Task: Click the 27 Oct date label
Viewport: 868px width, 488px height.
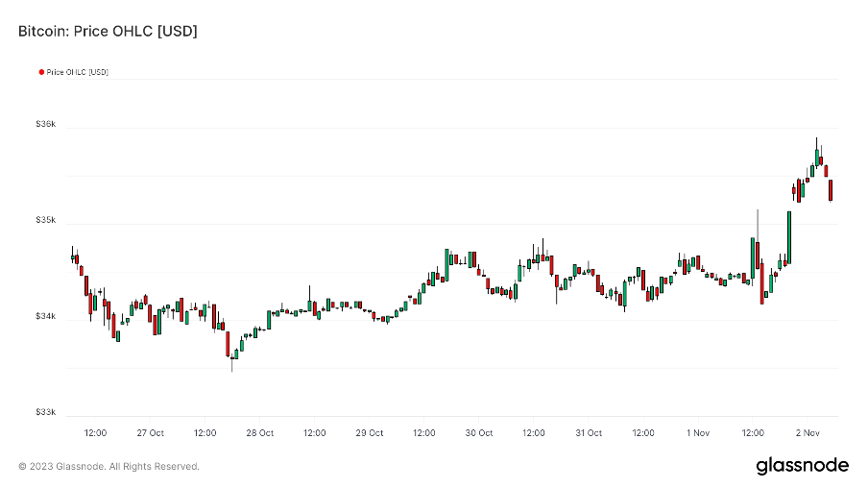Action: [151, 433]
